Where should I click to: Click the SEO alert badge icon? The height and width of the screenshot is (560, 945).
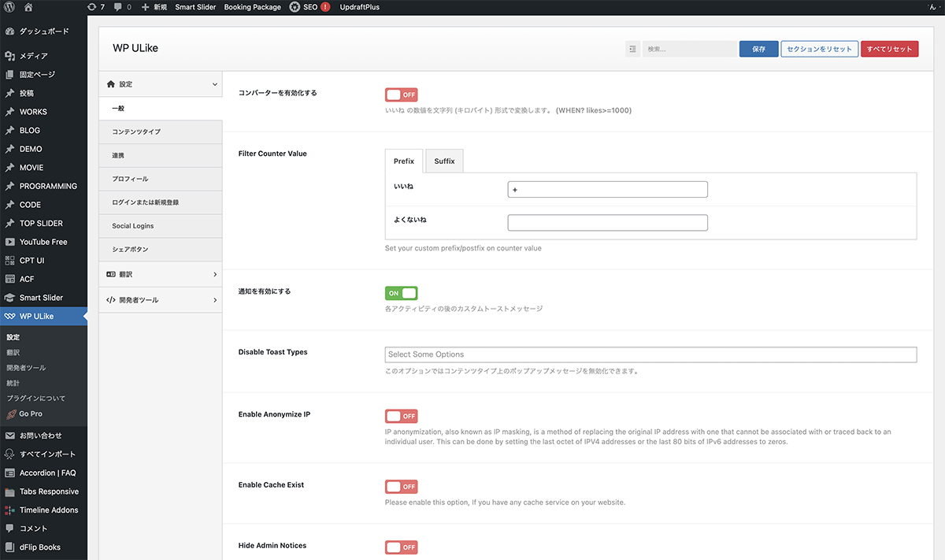pos(325,7)
